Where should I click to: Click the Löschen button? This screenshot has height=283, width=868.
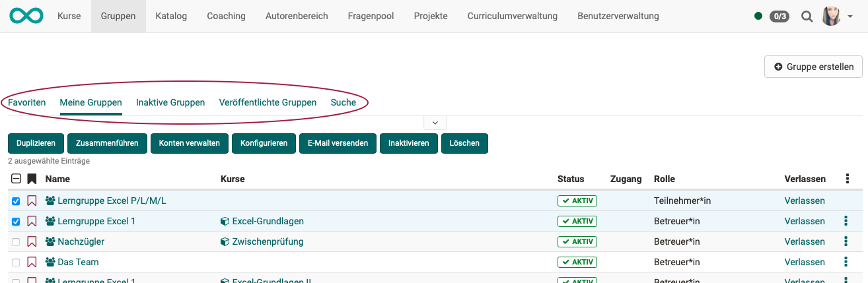(x=464, y=143)
